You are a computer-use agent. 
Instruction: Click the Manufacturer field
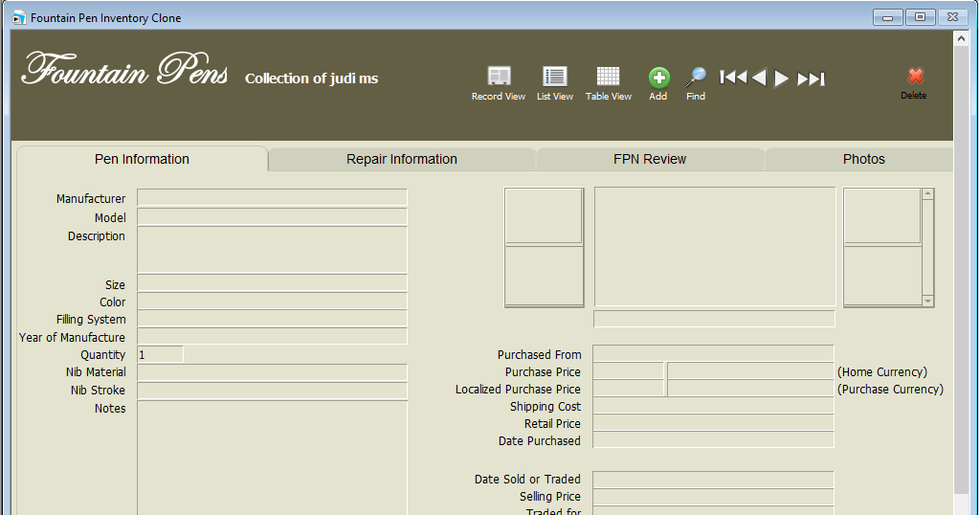pyautogui.click(x=272, y=198)
